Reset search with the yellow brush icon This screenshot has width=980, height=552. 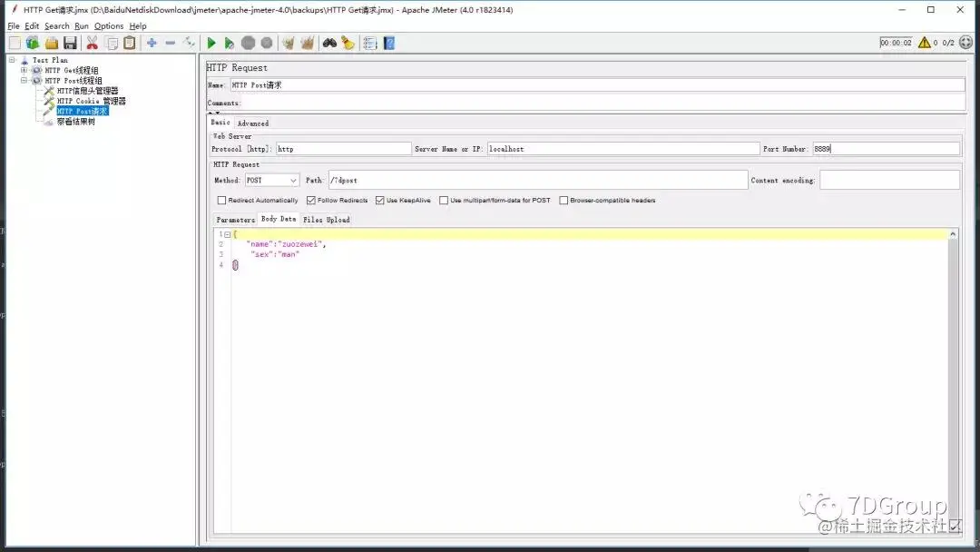click(348, 44)
